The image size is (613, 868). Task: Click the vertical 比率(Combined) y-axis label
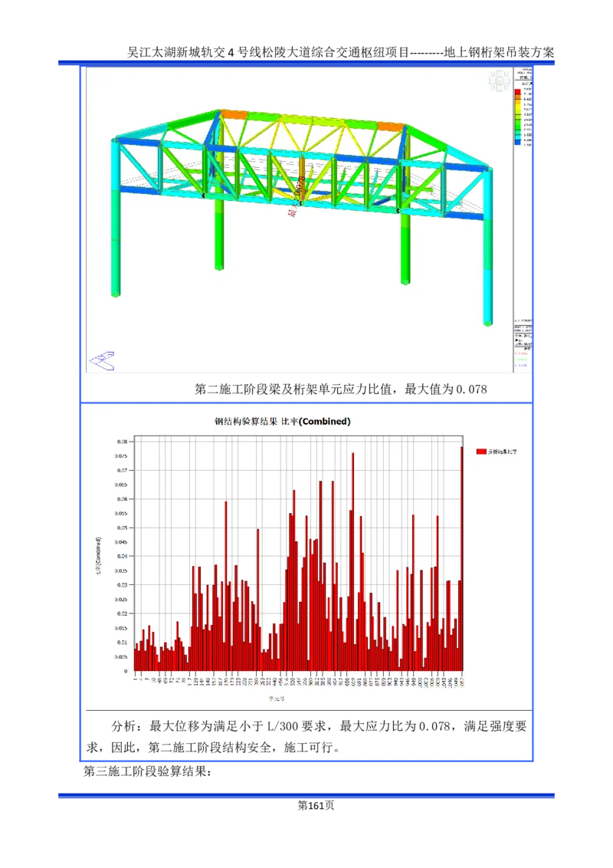(x=99, y=556)
